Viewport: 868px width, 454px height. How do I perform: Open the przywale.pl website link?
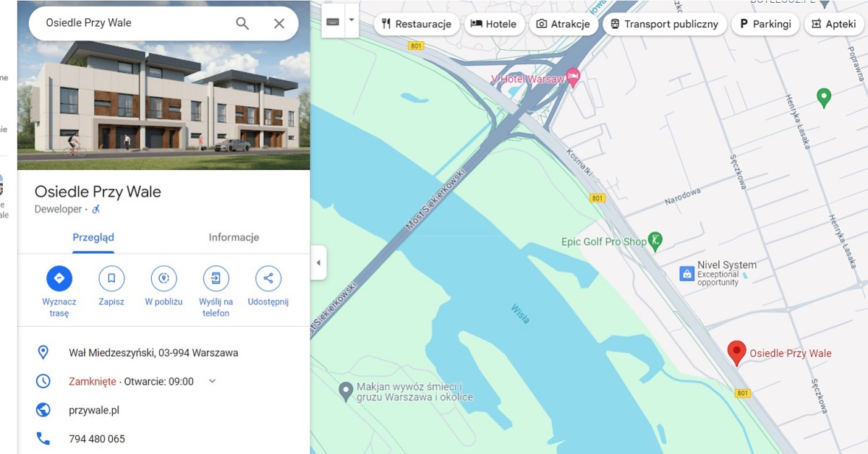click(x=94, y=410)
